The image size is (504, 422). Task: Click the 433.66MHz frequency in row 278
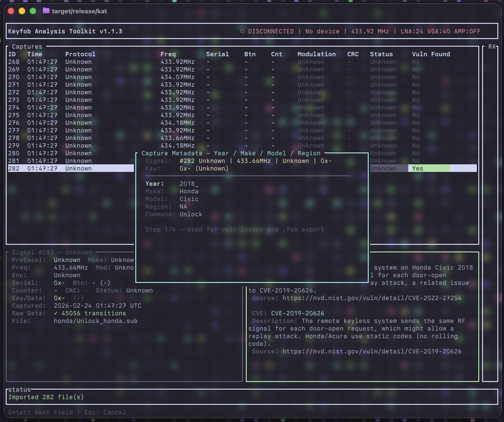[178, 138]
